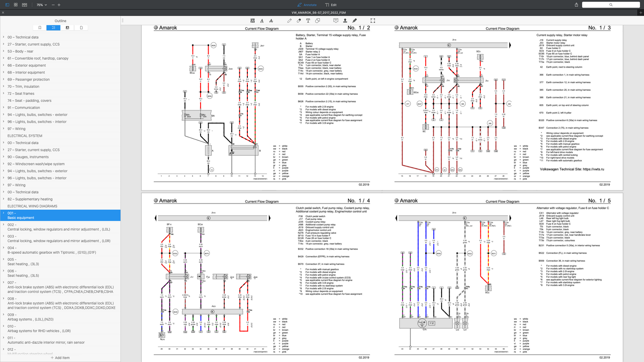644x362 pixels.
Task: Select the area selection tool
Action: [373, 20]
